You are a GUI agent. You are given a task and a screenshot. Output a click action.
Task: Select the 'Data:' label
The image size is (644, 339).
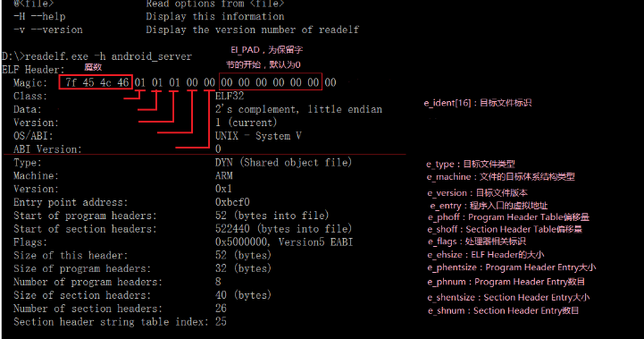tap(28, 109)
